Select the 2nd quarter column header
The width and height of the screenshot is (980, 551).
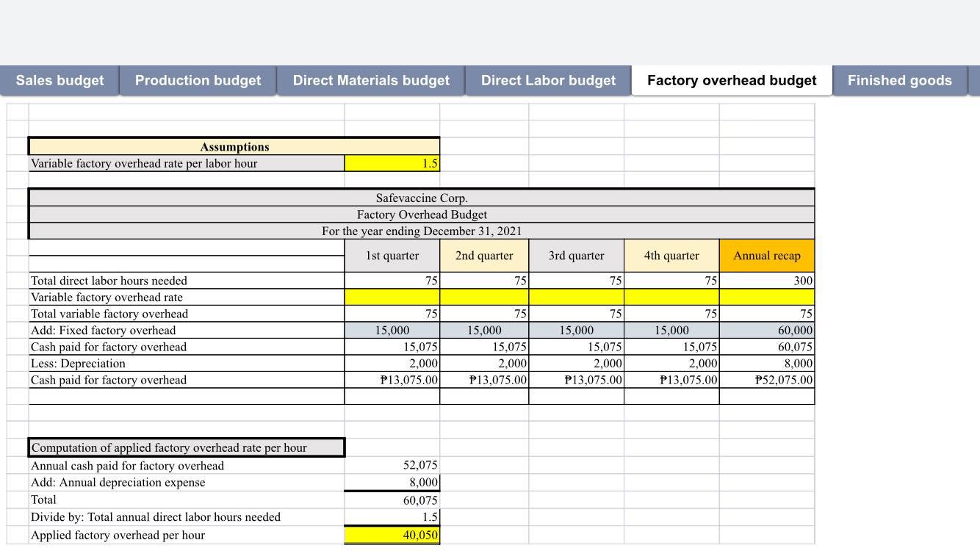tap(484, 256)
